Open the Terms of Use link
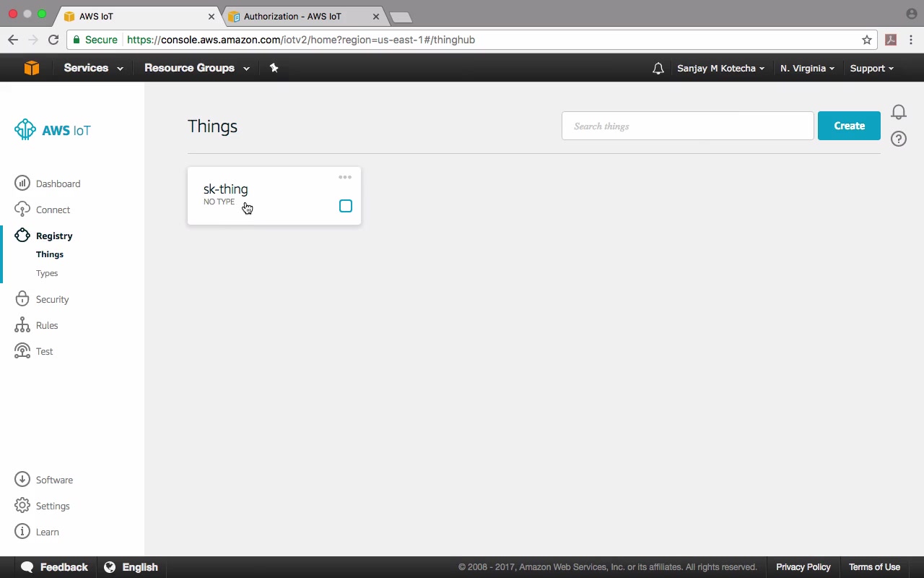This screenshot has height=578, width=924. 874,567
